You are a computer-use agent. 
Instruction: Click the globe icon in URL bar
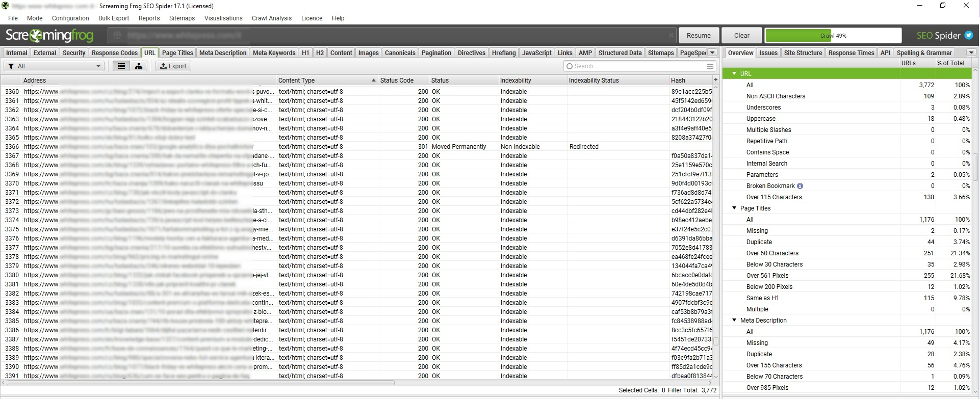117,36
